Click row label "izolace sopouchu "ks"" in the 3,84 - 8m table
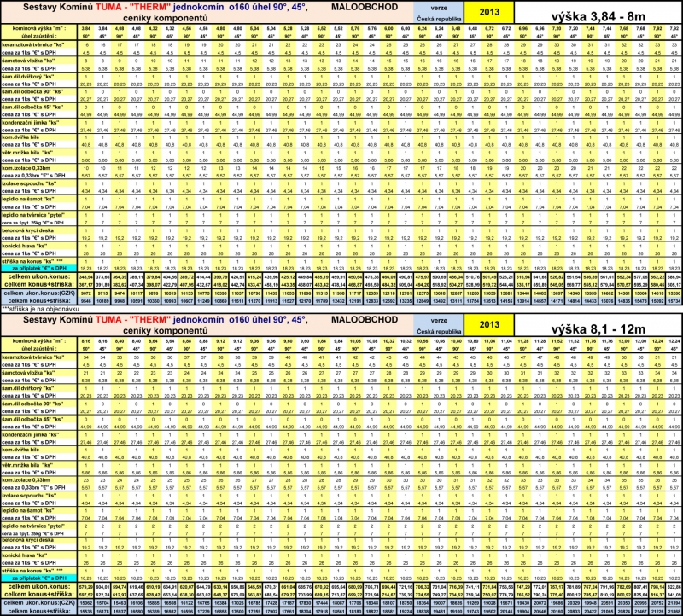683x616 pixels. (x=29, y=183)
